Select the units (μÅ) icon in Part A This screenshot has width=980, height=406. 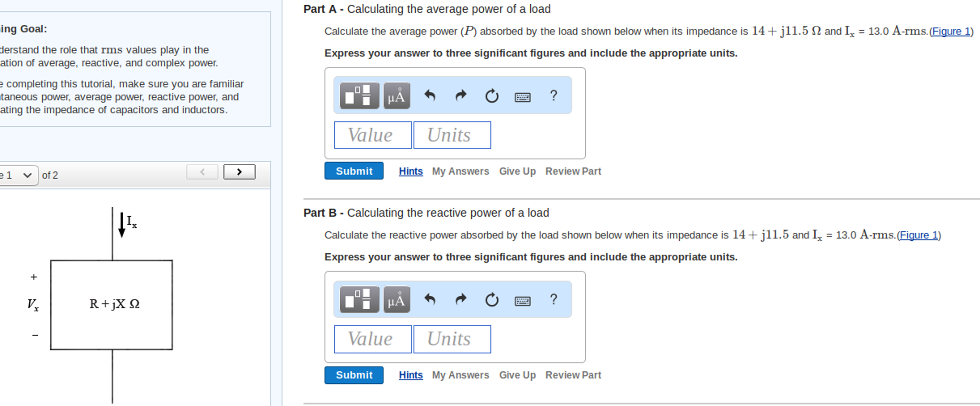pyautogui.click(x=396, y=95)
